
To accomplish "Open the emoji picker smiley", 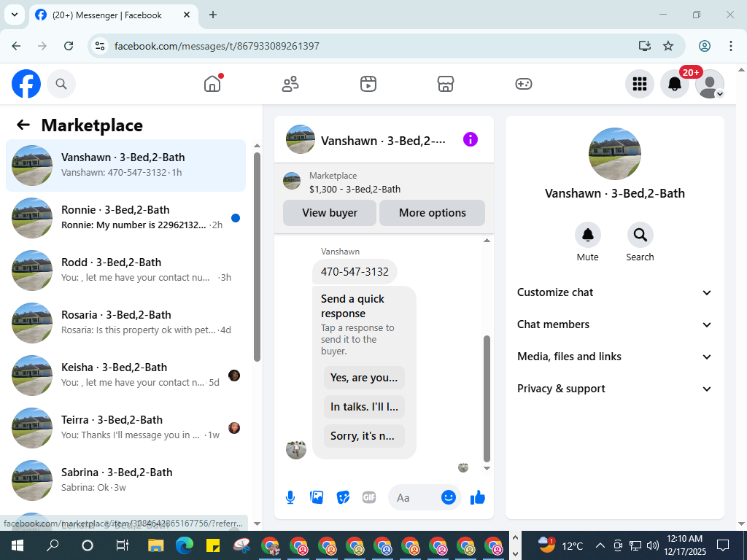I will [x=449, y=497].
